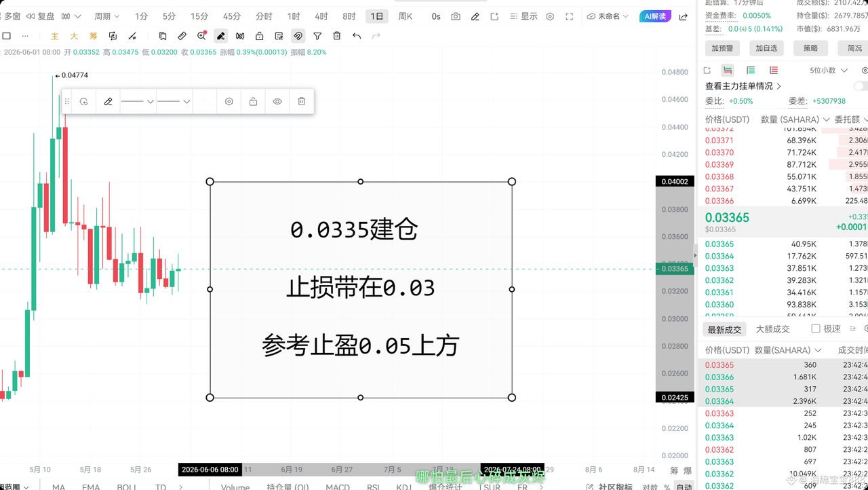Select green bids-only order book icon
The width and height of the screenshot is (868, 490).
pos(751,70)
